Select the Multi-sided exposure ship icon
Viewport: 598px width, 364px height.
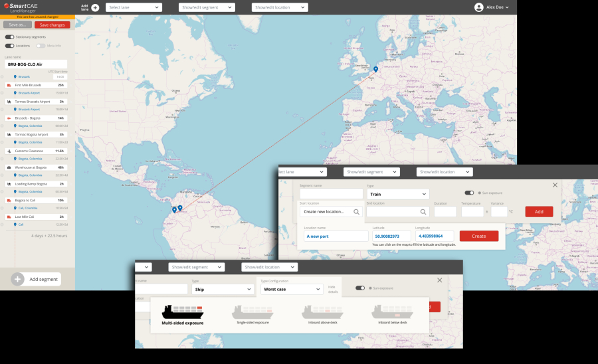183,312
